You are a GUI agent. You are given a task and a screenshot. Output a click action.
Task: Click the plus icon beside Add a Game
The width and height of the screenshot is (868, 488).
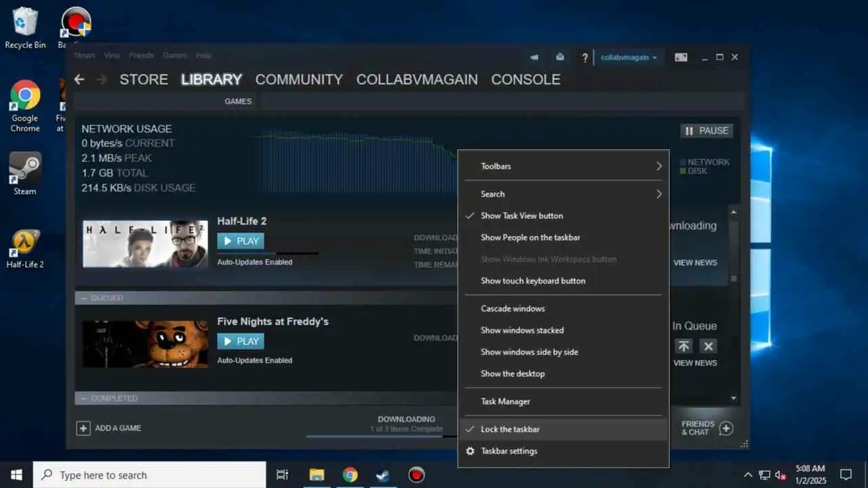83,428
